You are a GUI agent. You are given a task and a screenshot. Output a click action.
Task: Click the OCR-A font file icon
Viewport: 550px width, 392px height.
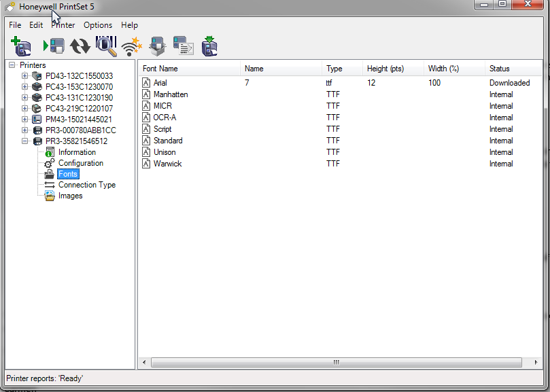click(x=146, y=118)
